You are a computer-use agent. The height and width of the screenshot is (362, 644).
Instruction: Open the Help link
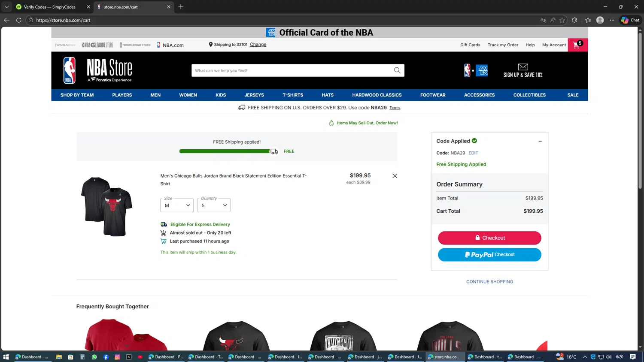[530, 45]
